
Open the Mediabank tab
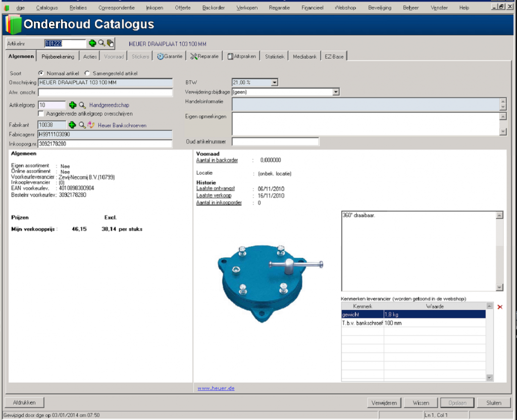(x=305, y=57)
